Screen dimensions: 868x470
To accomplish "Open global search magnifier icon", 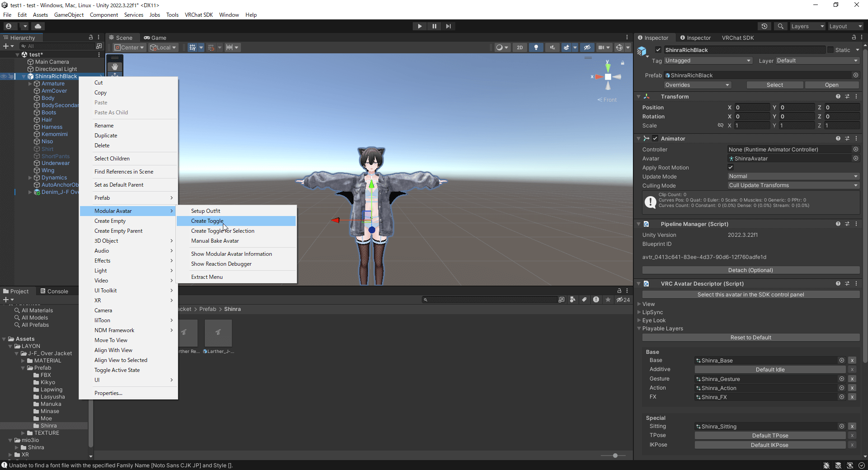I will tap(781, 26).
